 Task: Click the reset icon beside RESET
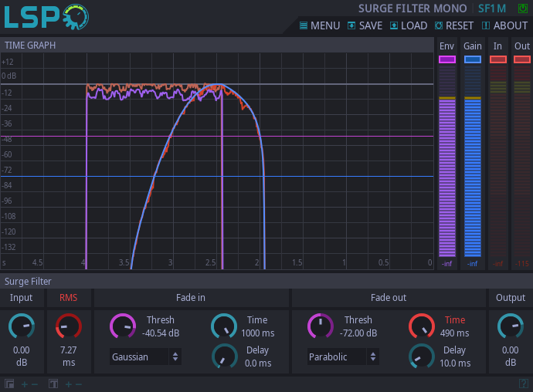coord(439,25)
